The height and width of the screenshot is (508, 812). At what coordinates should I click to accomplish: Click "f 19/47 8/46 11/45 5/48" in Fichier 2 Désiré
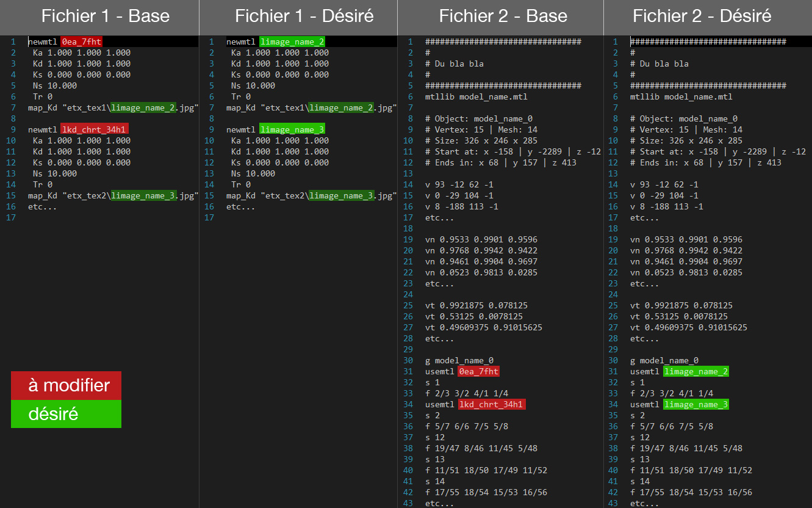(686, 448)
